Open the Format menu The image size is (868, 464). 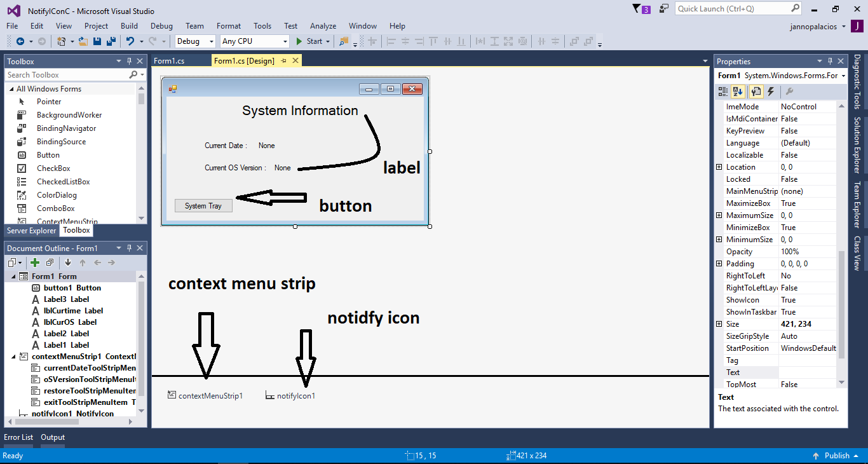229,26
